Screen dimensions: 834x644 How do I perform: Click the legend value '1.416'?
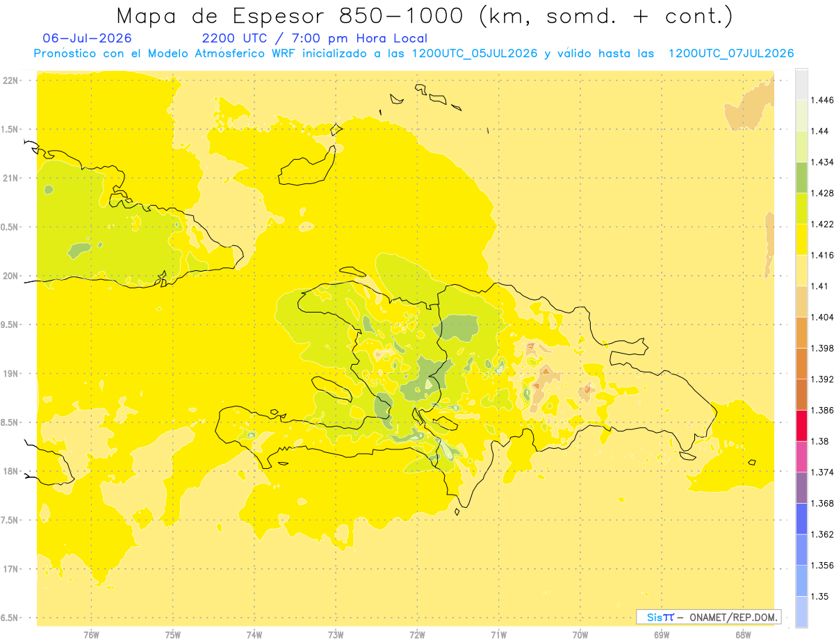tap(822, 255)
